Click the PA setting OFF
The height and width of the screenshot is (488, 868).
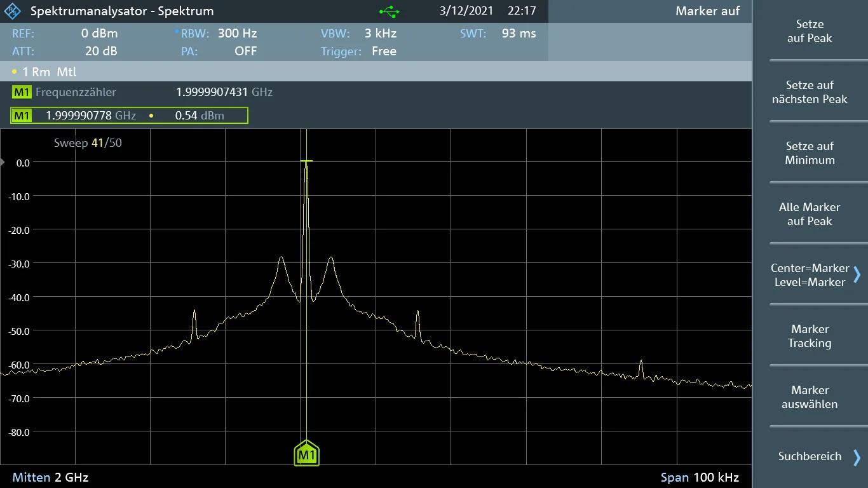[245, 51]
